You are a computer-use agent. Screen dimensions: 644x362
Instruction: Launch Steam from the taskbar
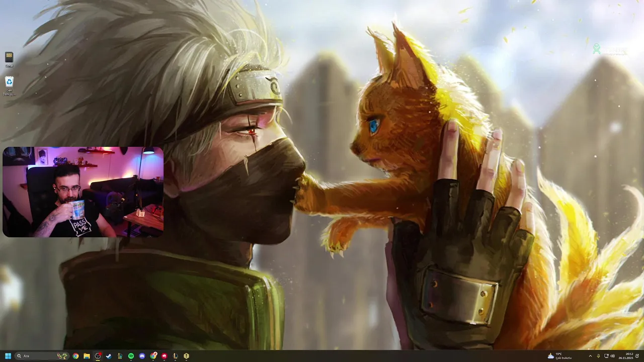point(109,356)
